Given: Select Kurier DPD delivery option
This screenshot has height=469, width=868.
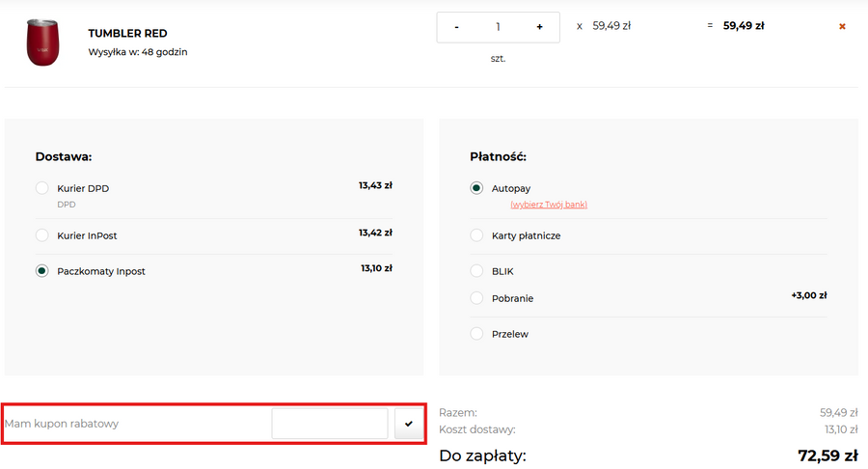Looking at the screenshot, I should (42, 188).
